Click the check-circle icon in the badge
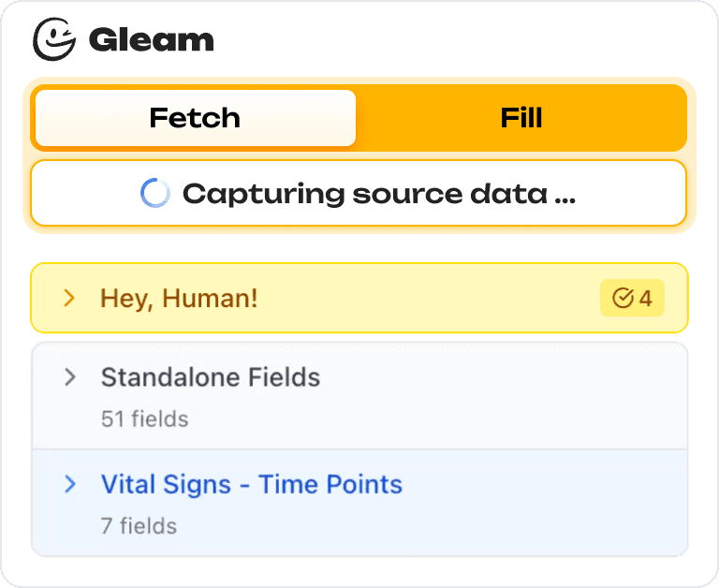The image size is (719, 588). tap(623, 299)
